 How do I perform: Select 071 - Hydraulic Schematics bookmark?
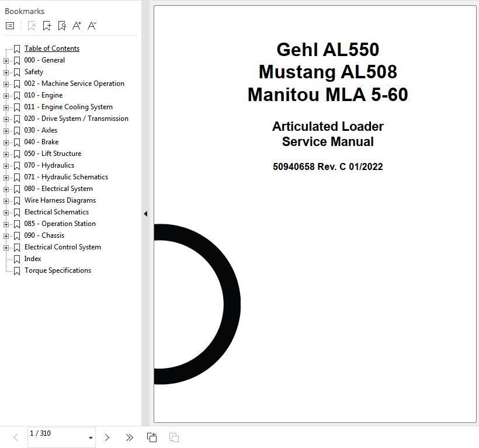coord(66,177)
